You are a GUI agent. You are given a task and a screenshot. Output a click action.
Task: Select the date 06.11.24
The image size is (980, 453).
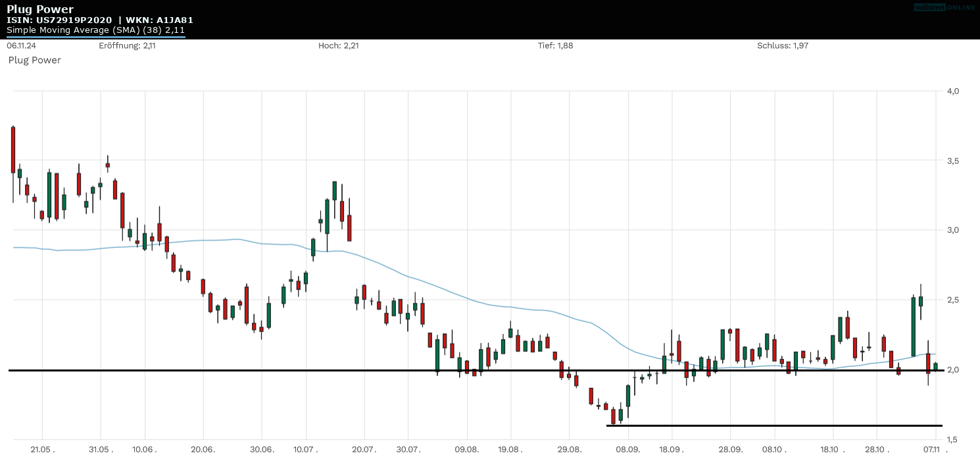point(20,46)
